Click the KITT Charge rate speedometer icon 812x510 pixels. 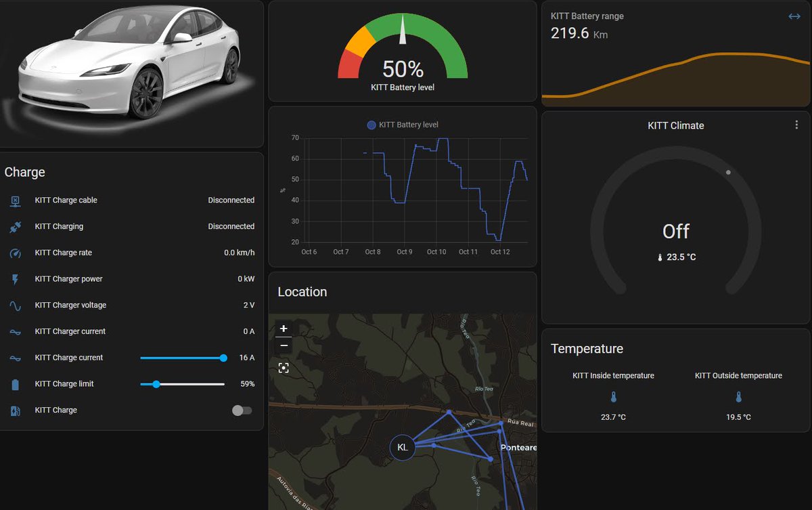16,253
